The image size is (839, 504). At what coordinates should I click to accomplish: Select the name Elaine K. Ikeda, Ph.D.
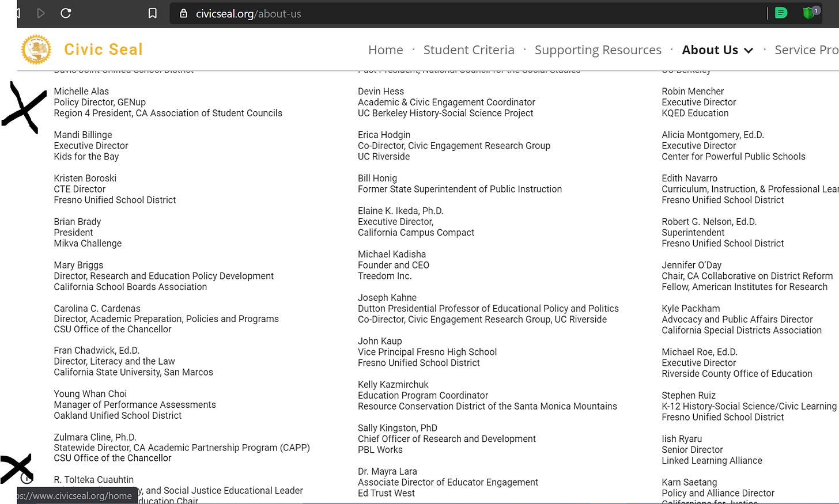400,211
